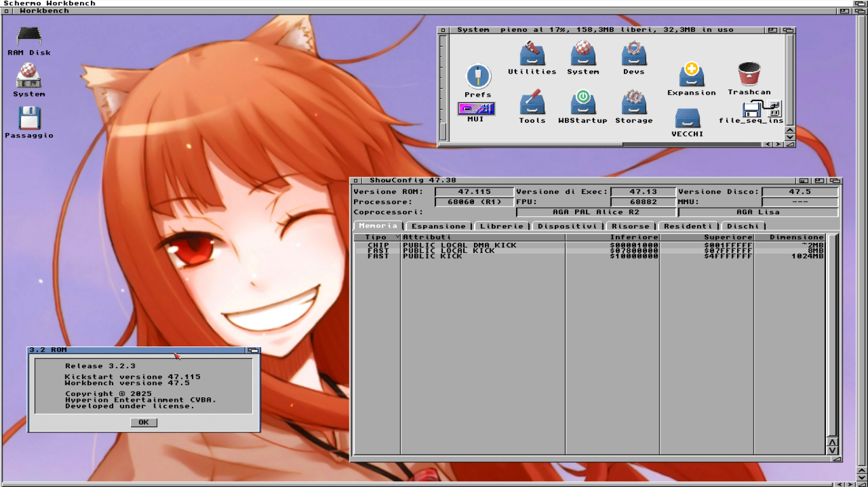Screen dimensions: 868x487
Task: Click the screen depth gadget in top bar
Action: pyautogui.click(x=860, y=3)
